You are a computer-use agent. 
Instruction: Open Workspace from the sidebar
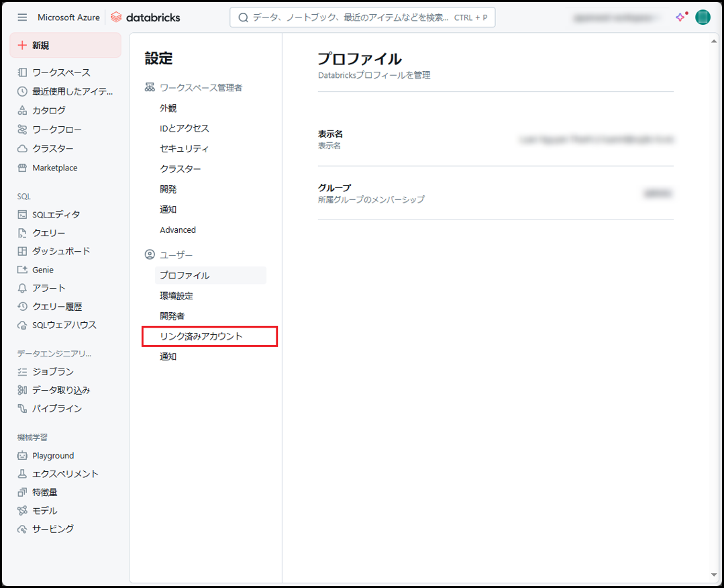point(61,72)
